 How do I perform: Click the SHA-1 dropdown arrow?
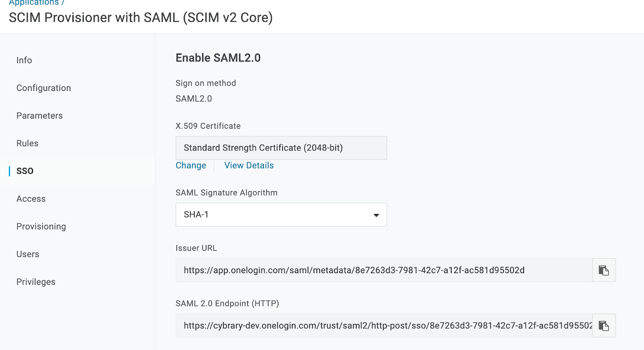(376, 215)
